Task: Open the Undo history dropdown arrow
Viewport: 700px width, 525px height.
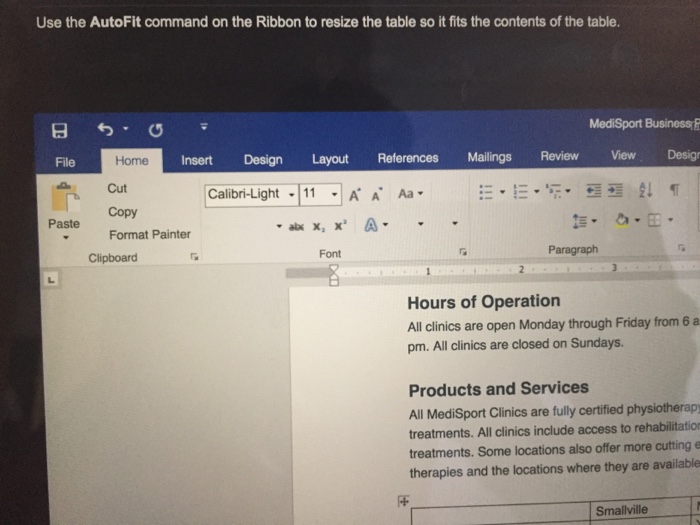Action: point(126,129)
